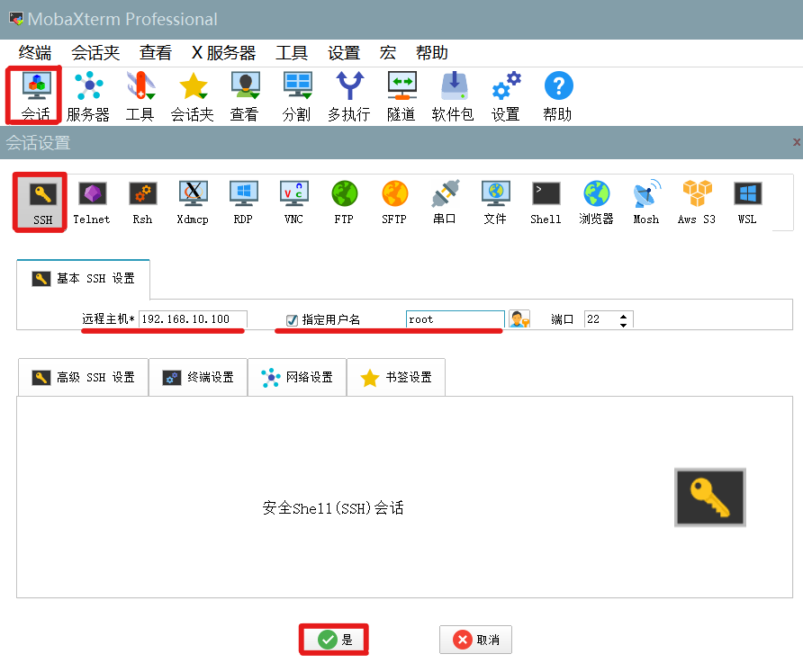Click the large SSH key image

click(709, 497)
